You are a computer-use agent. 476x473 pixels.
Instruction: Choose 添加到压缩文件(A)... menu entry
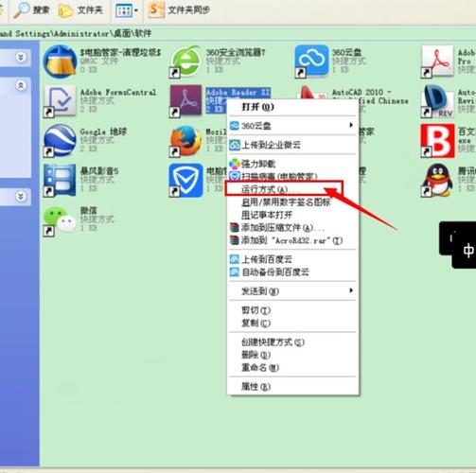[x=293, y=228]
